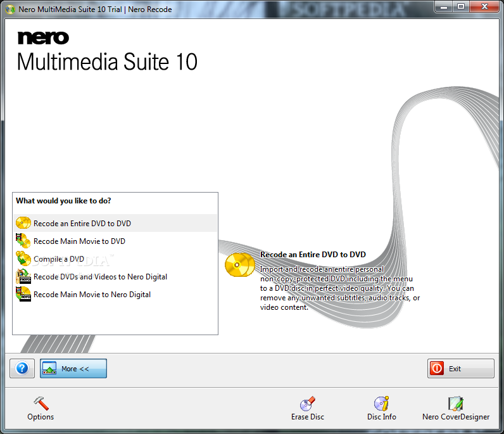Click the red power icon on Exit
Image resolution: width=504 pixels, height=434 pixels.
click(x=437, y=368)
